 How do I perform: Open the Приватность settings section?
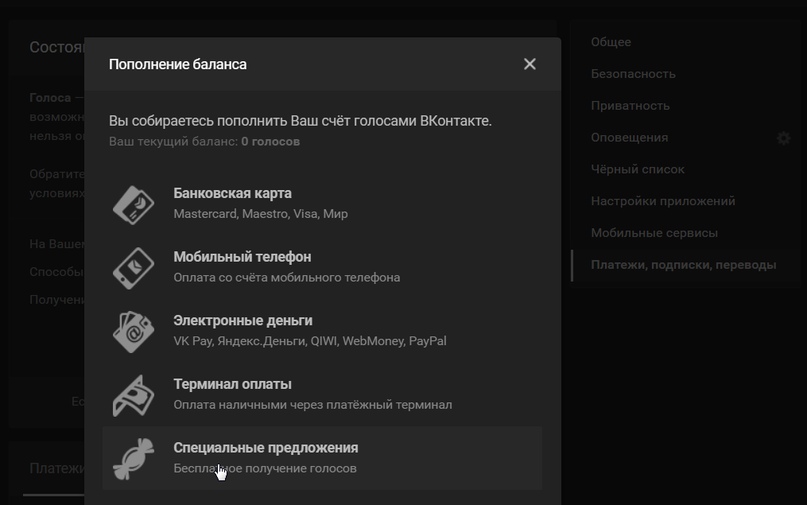tap(630, 106)
